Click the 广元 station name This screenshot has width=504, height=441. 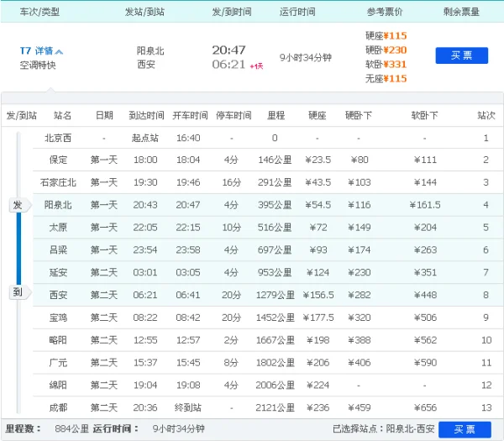pyautogui.click(x=58, y=363)
